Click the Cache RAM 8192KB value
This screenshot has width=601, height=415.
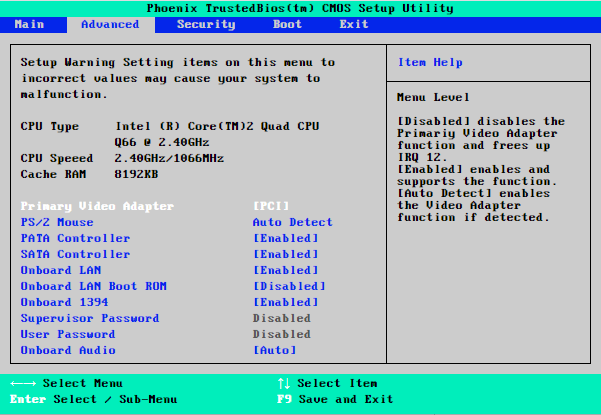tap(136, 174)
